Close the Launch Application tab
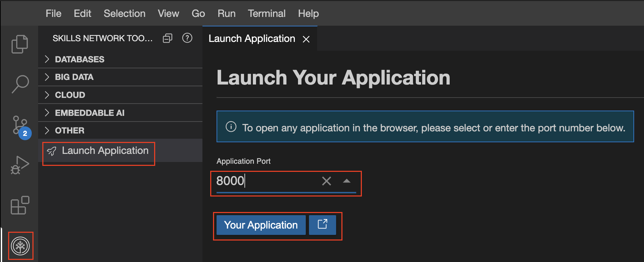The image size is (644, 262). click(306, 39)
